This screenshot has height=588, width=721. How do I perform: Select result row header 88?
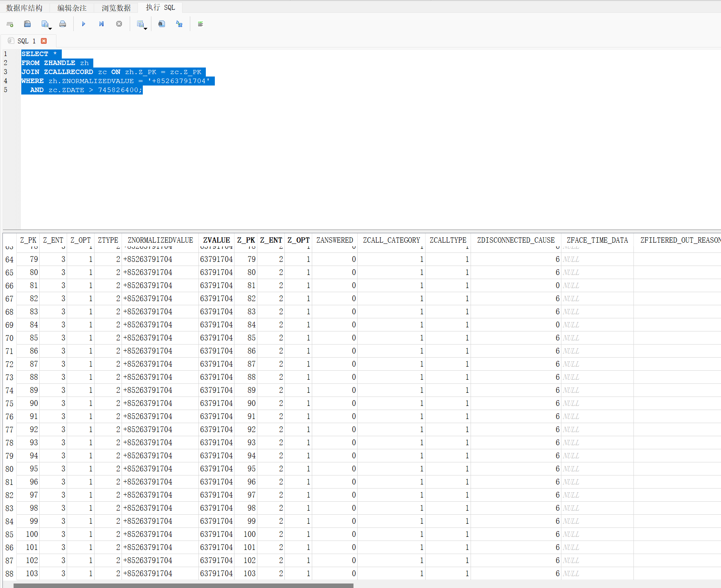click(x=9, y=574)
